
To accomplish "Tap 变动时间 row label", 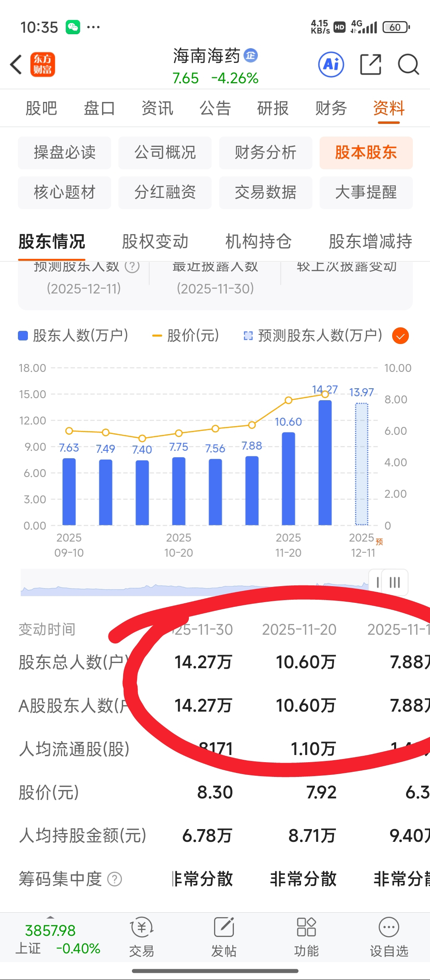I will [x=47, y=630].
